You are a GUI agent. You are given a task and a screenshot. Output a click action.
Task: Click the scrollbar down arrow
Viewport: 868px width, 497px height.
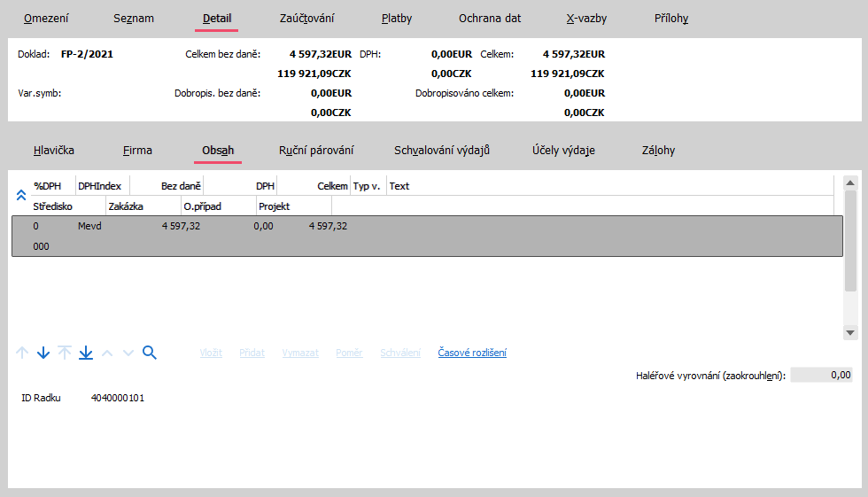pos(850,332)
